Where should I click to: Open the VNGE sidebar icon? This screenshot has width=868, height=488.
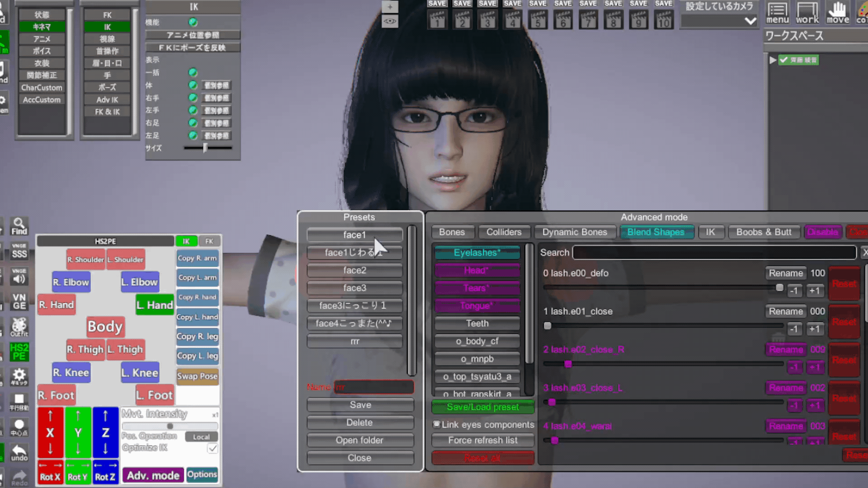tap(19, 301)
